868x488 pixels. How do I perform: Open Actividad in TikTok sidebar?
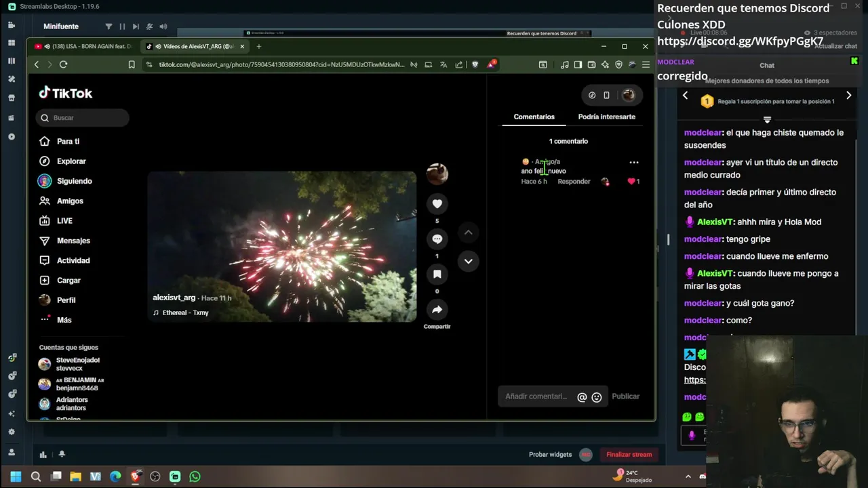click(x=73, y=260)
